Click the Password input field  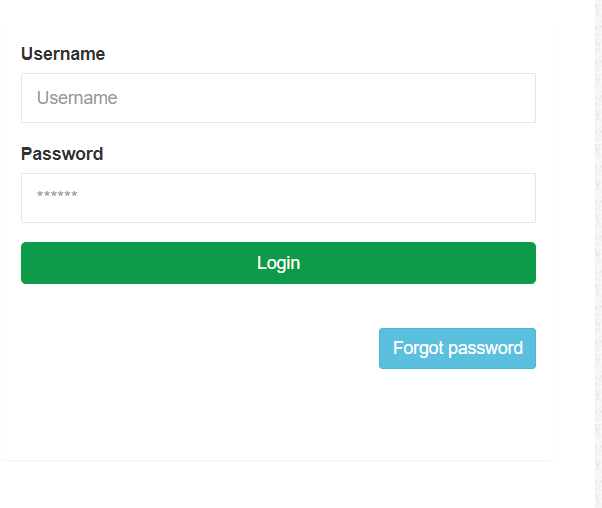(278, 198)
